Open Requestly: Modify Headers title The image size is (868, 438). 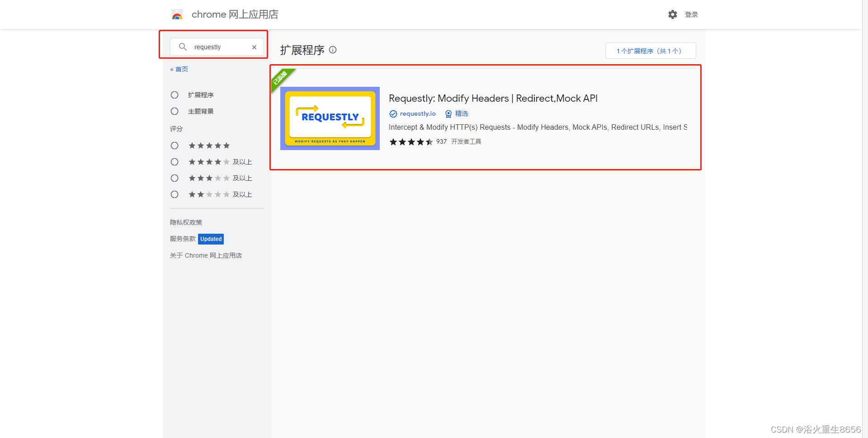click(493, 99)
